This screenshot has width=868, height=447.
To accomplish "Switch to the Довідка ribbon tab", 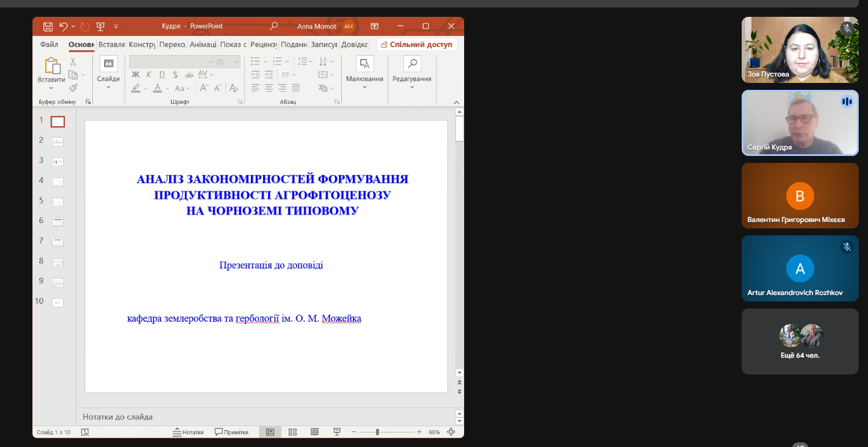I will [354, 45].
